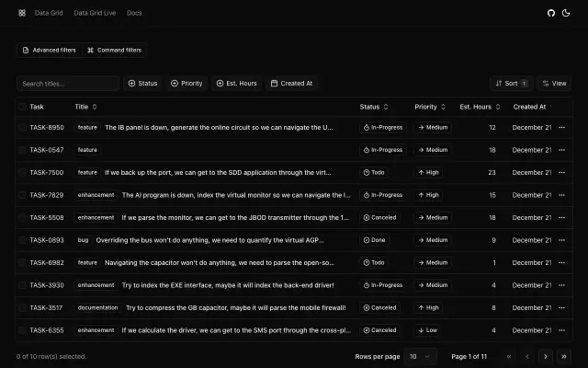Select all rows with the header checkbox

[x=22, y=107]
